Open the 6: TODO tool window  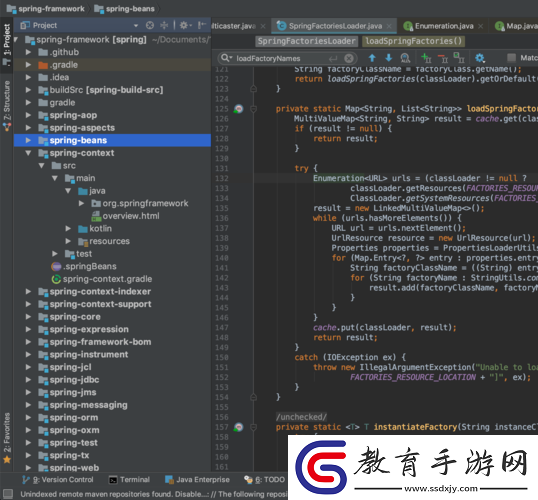pos(264,479)
